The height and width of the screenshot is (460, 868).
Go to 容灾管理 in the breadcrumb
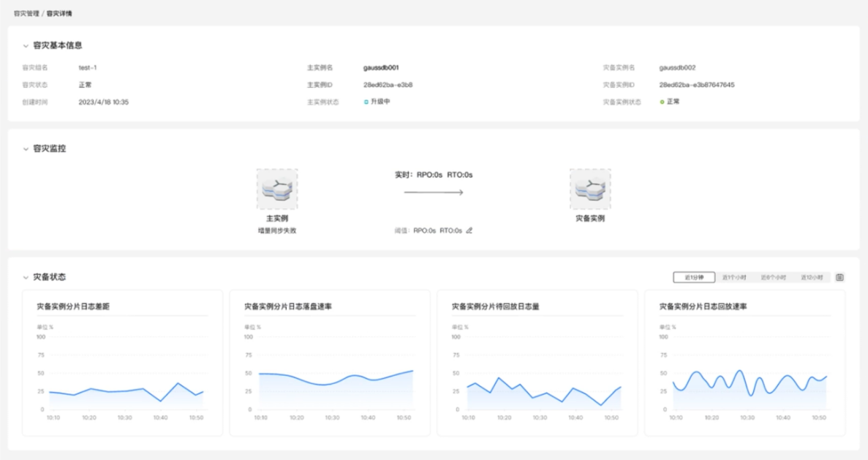coord(26,13)
